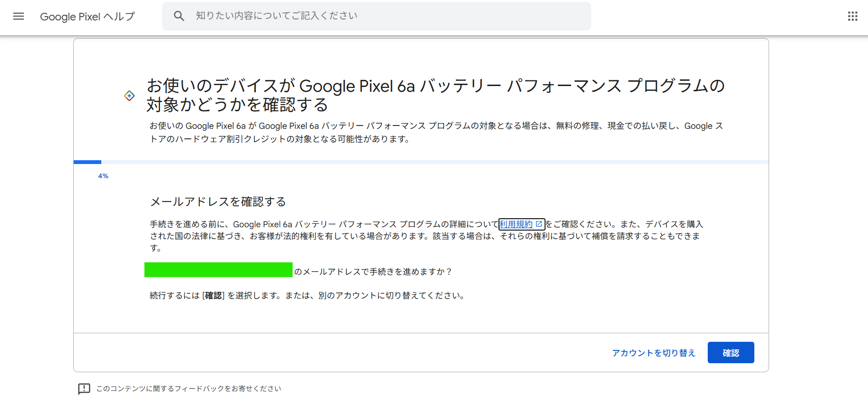Click the bold 確認 text in the instructions

click(x=213, y=295)
